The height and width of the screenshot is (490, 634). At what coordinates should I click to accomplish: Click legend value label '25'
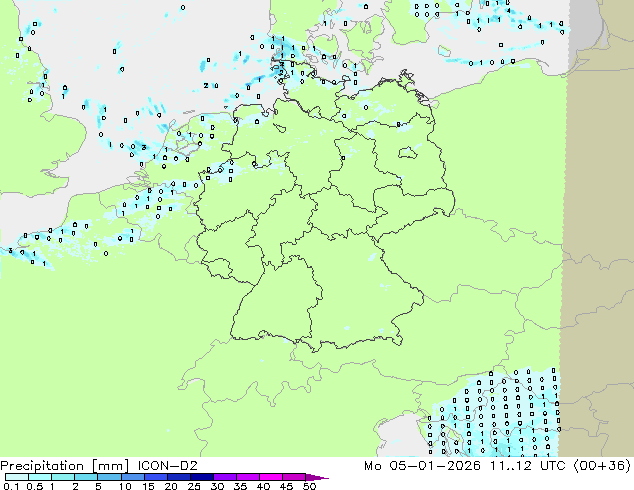click(194, 486)
